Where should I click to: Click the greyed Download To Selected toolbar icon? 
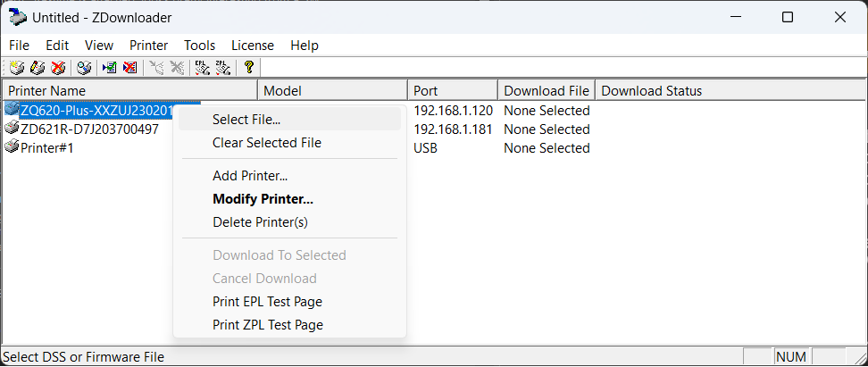click(156, 68)
